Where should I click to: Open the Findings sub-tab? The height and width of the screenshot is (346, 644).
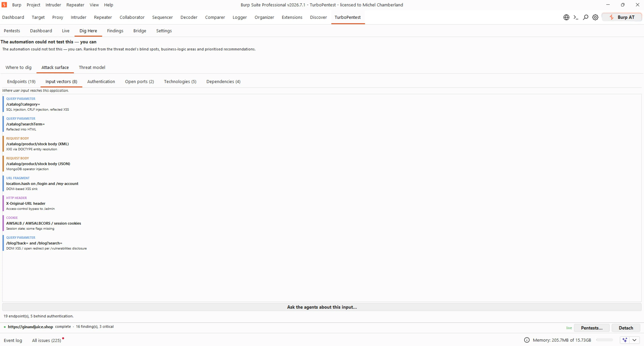tap(115, 31)
